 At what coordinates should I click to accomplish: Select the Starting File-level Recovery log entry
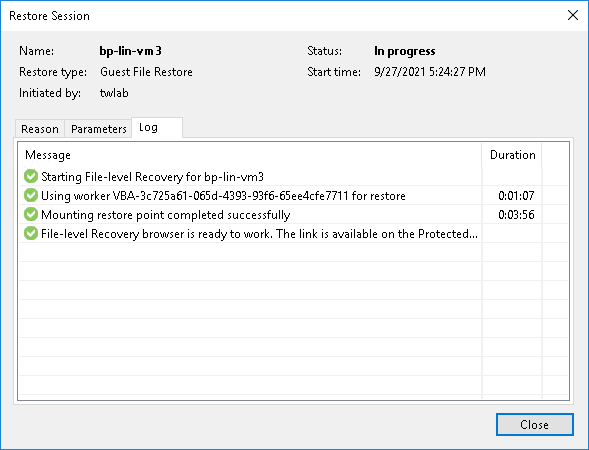pos(293,177)
